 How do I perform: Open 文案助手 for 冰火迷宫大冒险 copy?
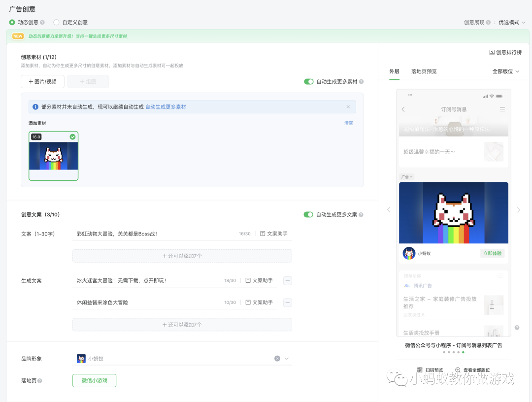point(259,280)
